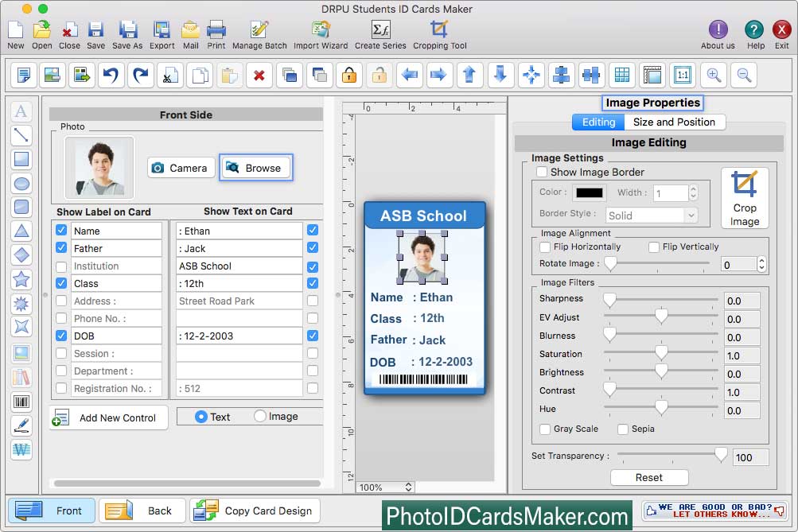The image size is (798, 532).
Task: Select the text tool A icon
Action: (x=21, y=111)
